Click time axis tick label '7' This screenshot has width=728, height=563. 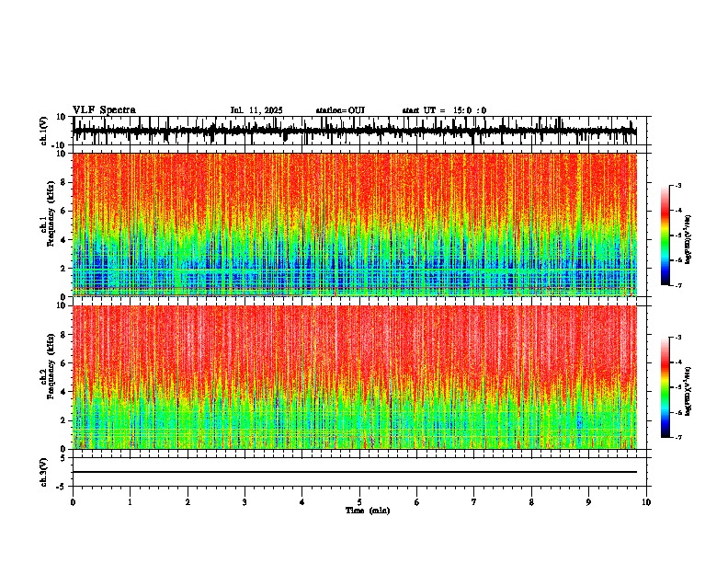[x=474, y=502]
